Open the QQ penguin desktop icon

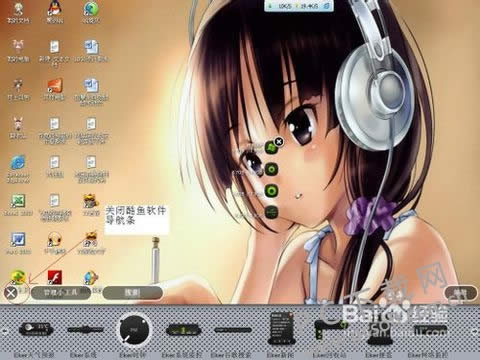click(55, 8)
